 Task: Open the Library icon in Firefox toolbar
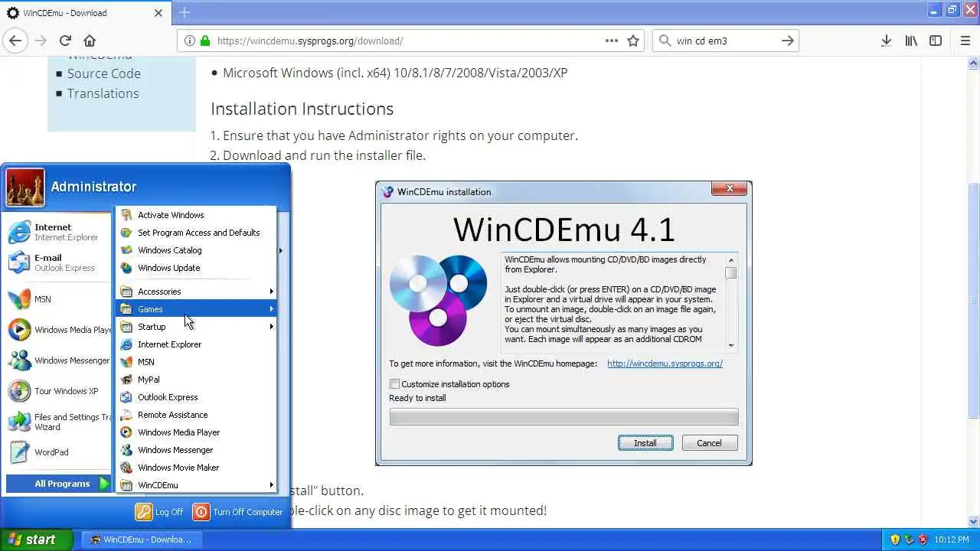(911, 41)
